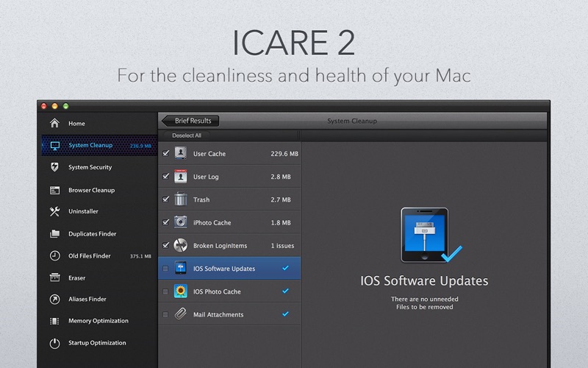The image size is (588, 368).
Task: Click the IOS Photo Cache sunflower icon
Action: (180, 291)
